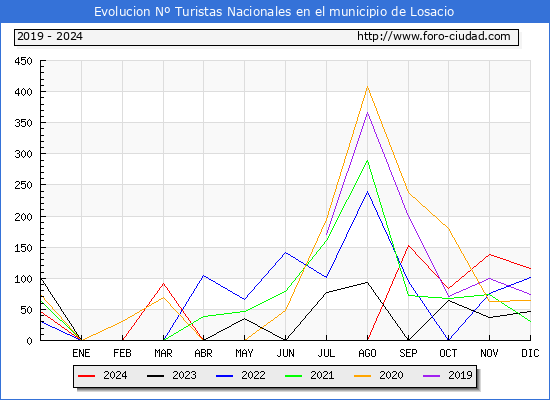
Task: Click the JUL month axis label
Action: click(326, 353)
